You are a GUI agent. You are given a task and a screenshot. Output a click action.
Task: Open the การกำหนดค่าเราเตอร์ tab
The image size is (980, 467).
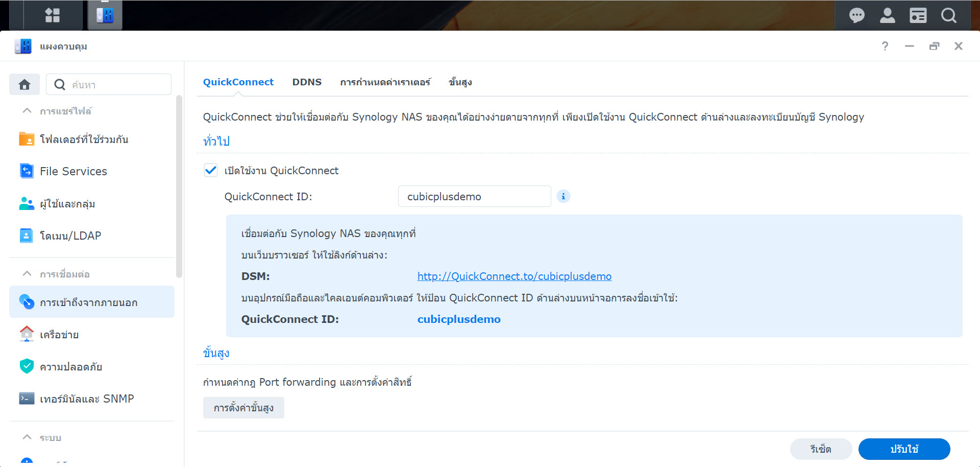385,82
